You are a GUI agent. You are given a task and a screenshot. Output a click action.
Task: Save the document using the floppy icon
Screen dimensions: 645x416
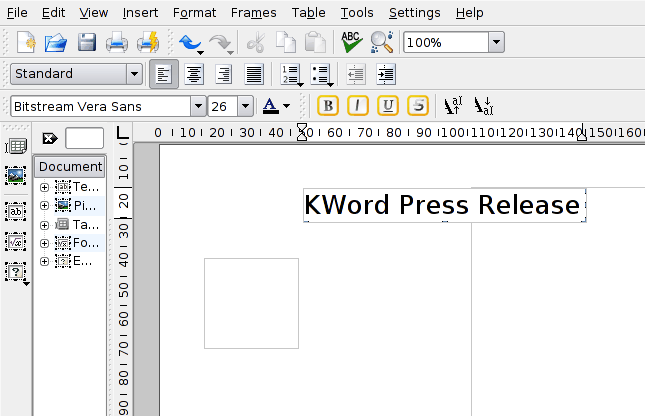[87, 43]
